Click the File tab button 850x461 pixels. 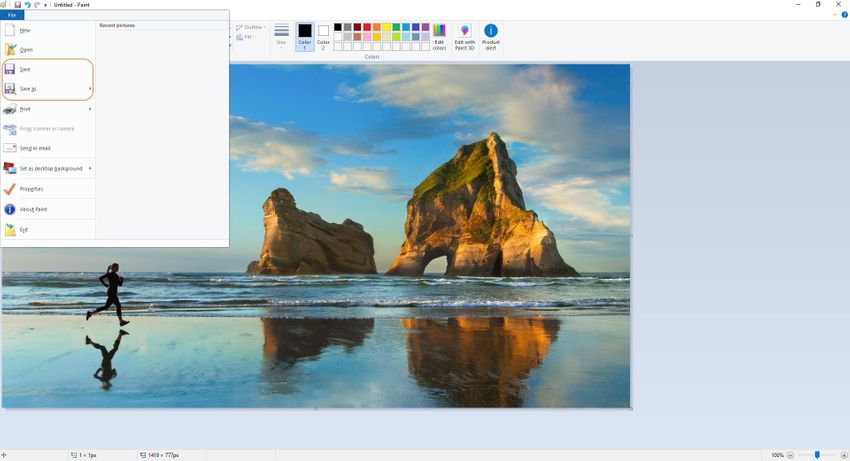11,15
